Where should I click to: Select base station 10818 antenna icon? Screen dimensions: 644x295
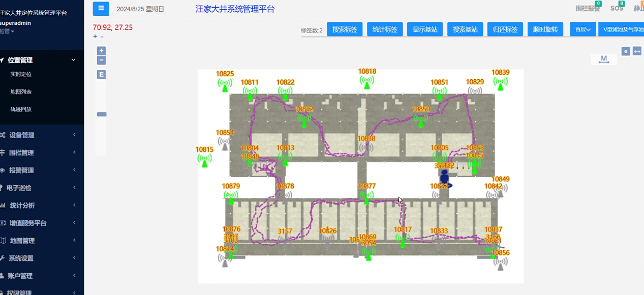(366, 82)
